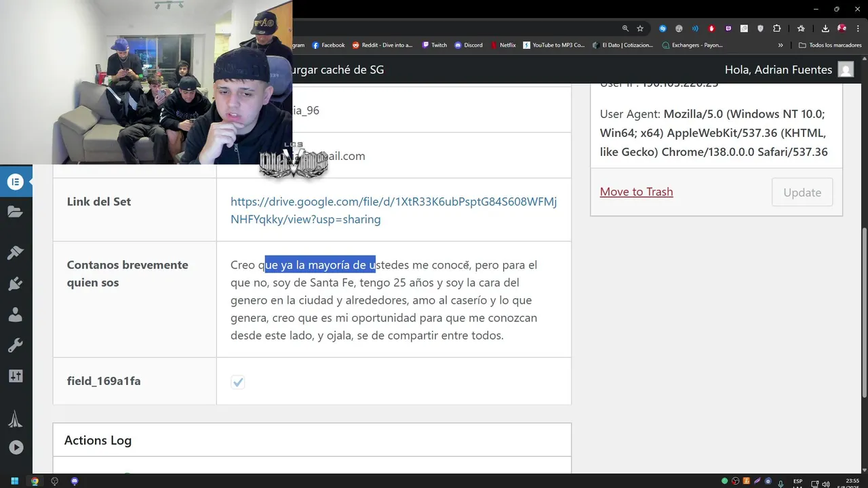Viewport: 868px width, 488px height.
Task: Bookmark this page with the star icon
Action: coord(640,28)
